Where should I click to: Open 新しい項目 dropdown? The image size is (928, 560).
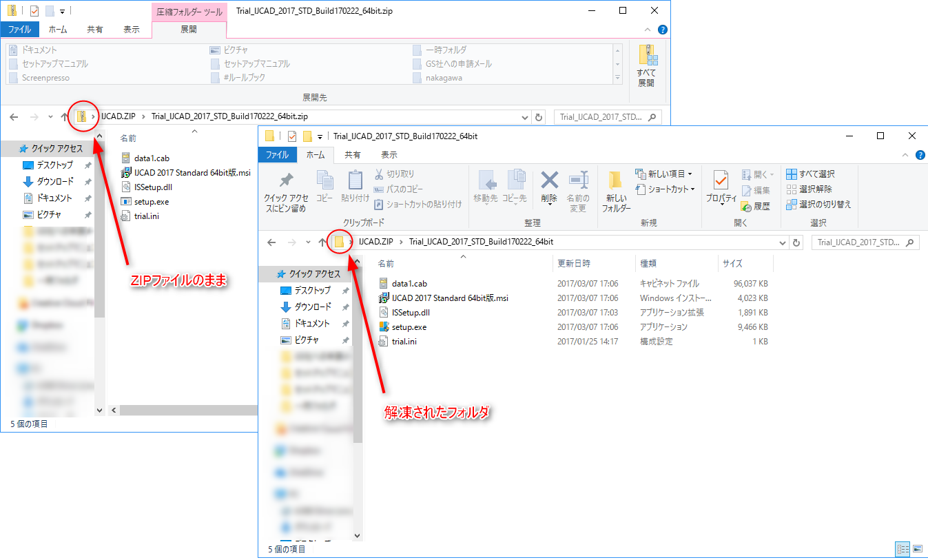click(x=664, y=174)
